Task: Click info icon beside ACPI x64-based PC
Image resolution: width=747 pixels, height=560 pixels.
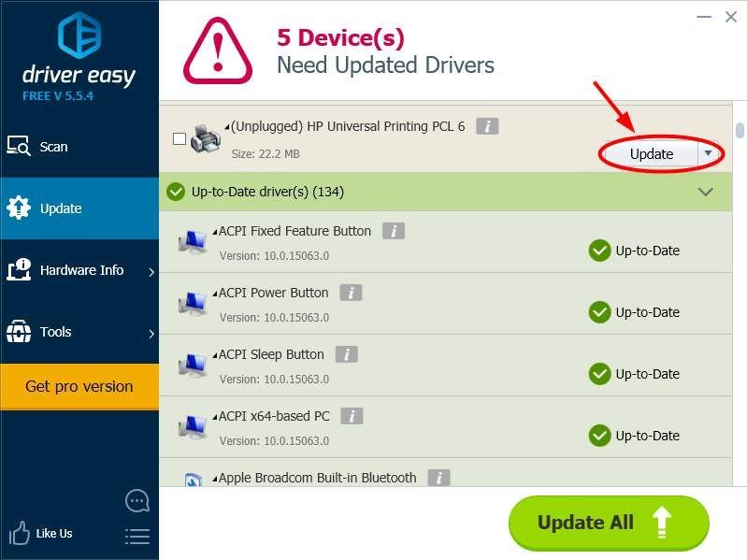Action: tap(352, 416)
